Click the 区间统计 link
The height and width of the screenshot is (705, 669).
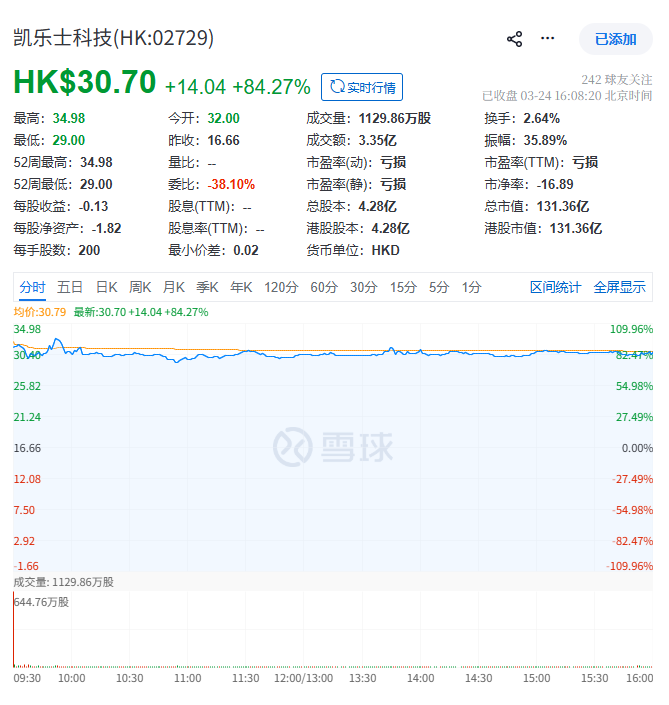(x=555, y=287)
